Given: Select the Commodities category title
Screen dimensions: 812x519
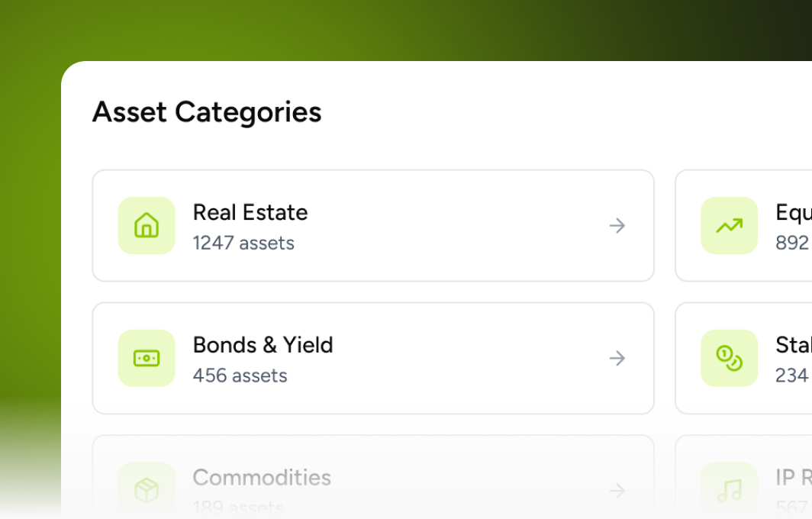Looking at the screenshot, I should click(x=262, y=478).
